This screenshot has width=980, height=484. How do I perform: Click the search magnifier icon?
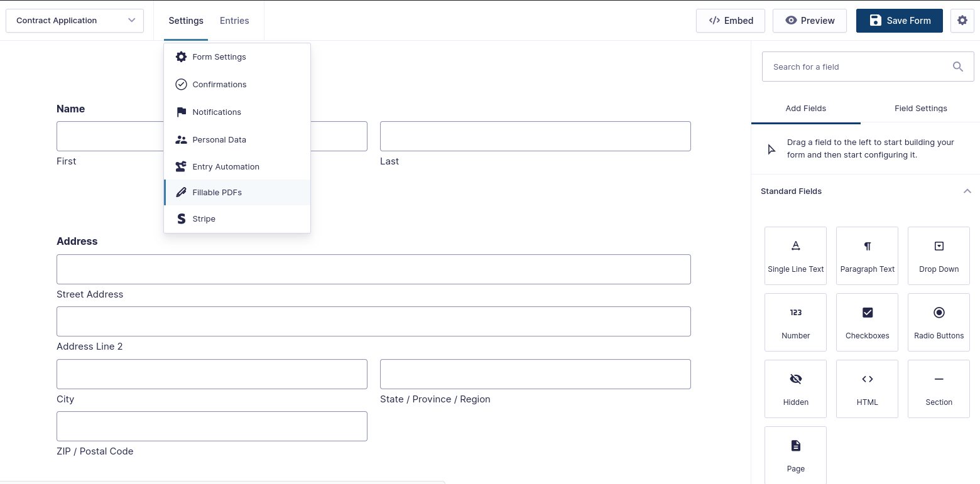coord(957,66)
